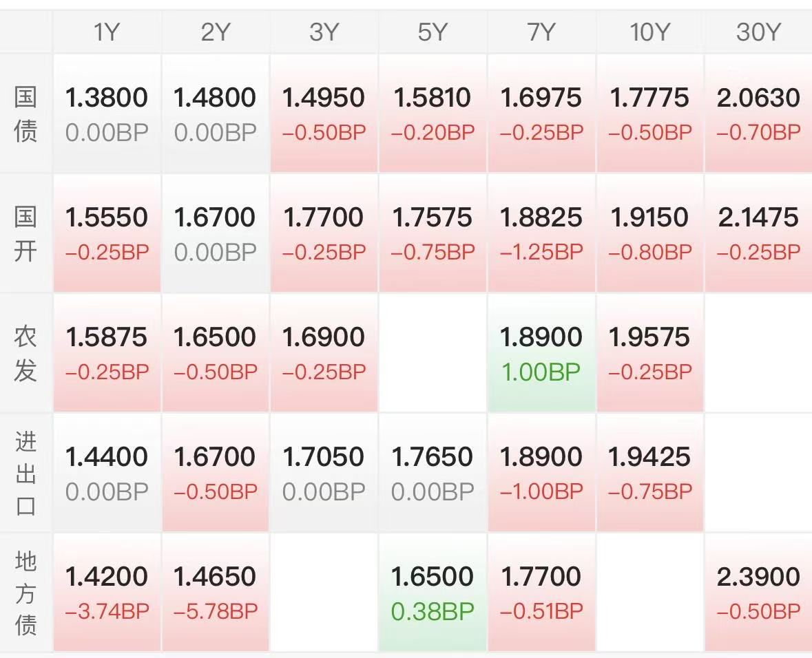Click the 地方债 row label
The width and height of the screenshot is (812, 658).
pos(26,593)
